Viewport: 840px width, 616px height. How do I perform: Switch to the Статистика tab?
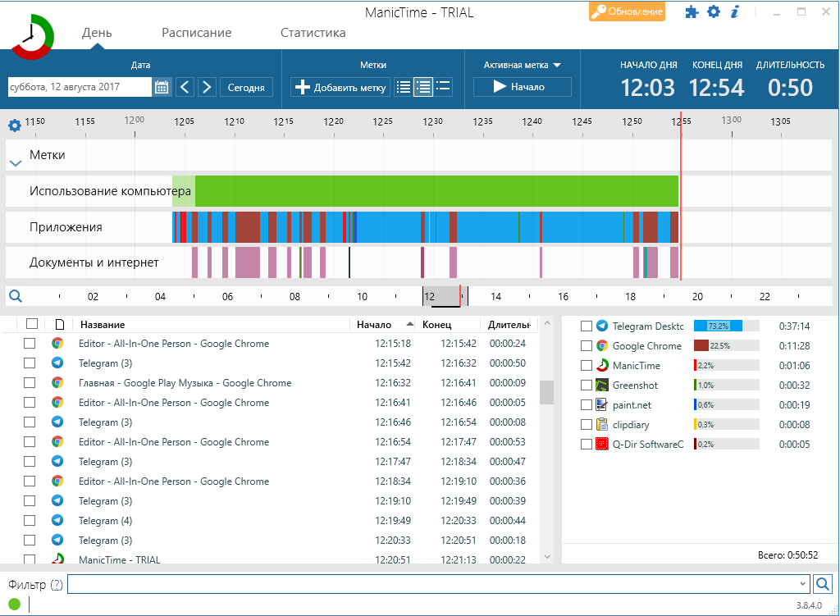click(313, 33)
